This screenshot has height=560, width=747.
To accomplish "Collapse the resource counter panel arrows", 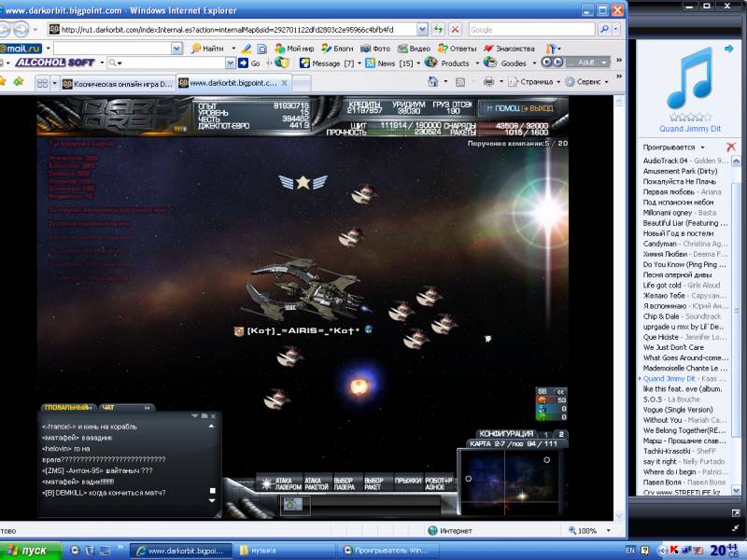I will [x=560, y=391].
